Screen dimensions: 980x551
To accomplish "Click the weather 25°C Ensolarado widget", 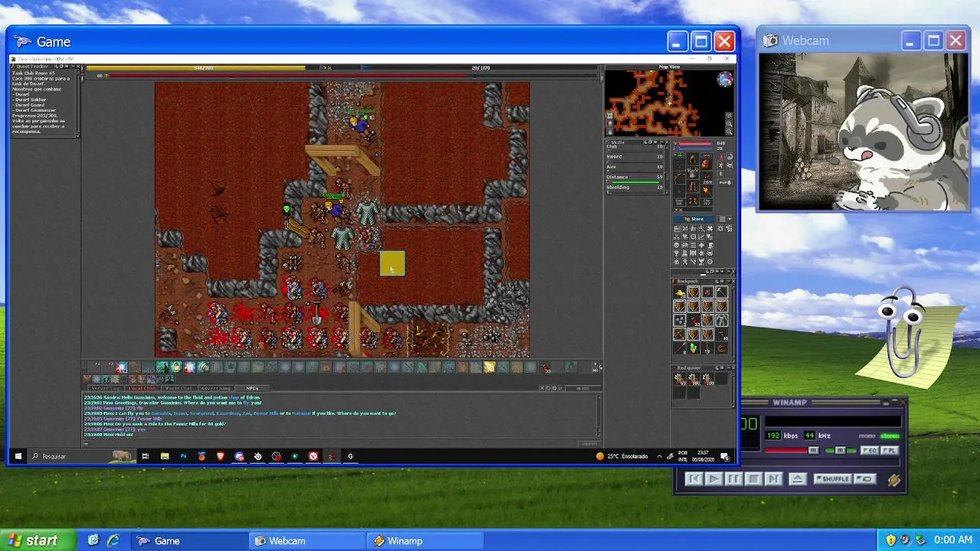I will click(622, 457).
